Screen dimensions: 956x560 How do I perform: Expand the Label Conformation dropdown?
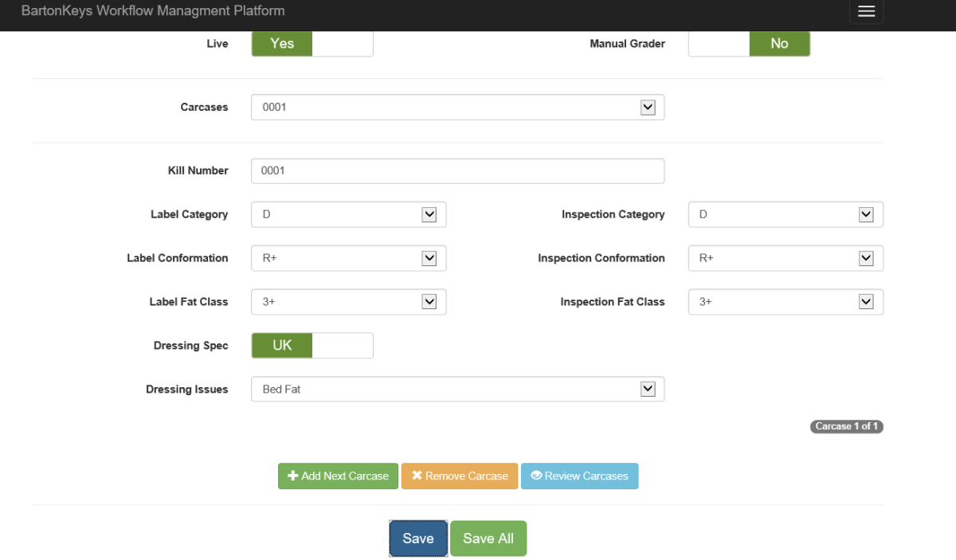click(x=429, y=258)
